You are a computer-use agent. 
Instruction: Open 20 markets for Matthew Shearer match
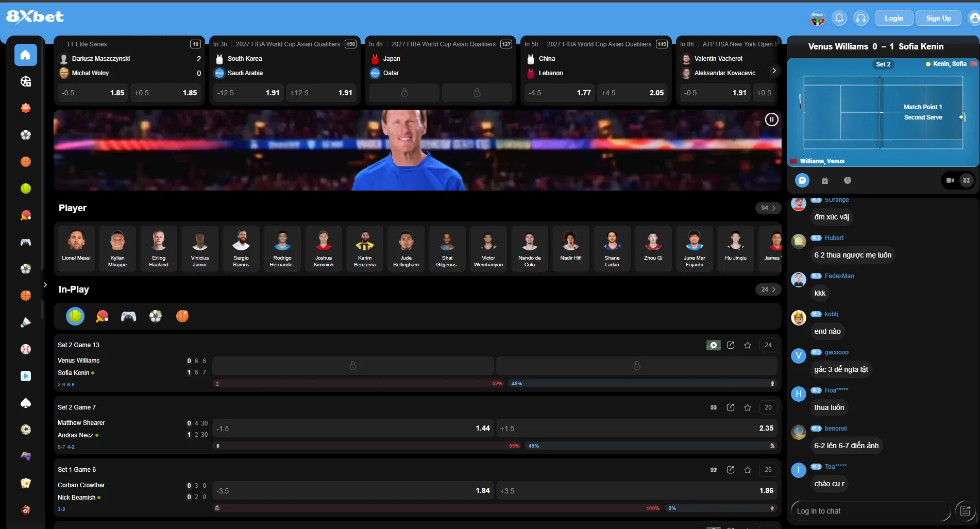[x=768, y=407]
